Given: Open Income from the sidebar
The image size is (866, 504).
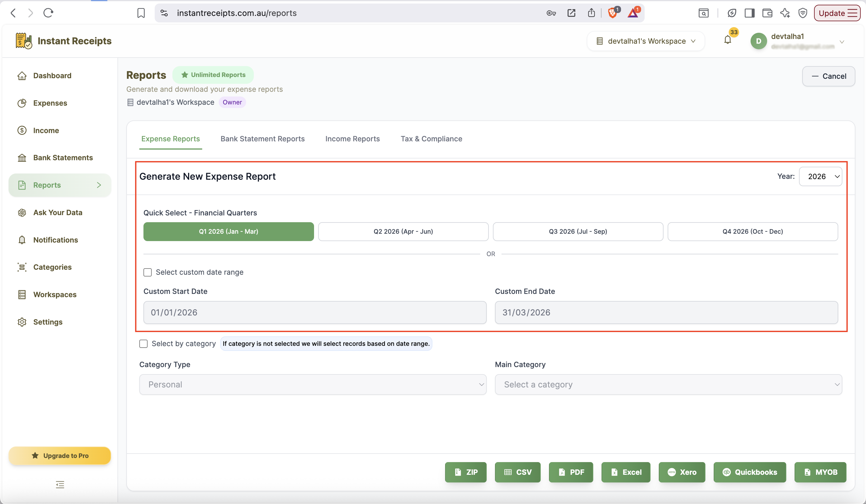Looking at the screenshot, I should click(60, 130).
